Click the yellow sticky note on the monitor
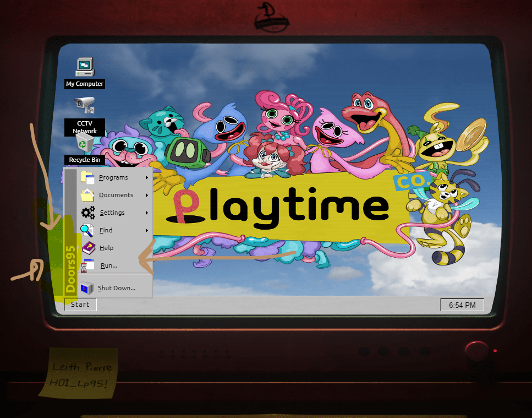The width and height of the screenshot is (532, 418). [79, 372]
